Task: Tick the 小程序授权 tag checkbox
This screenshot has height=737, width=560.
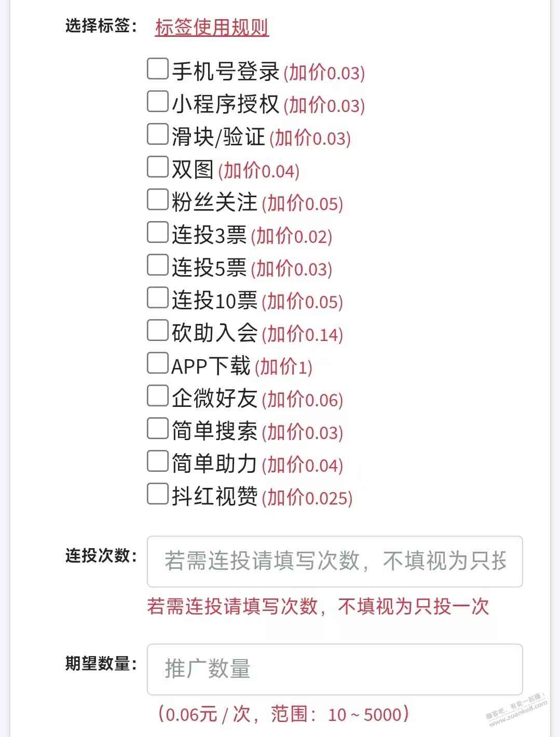Action: (x=157, y=102)
